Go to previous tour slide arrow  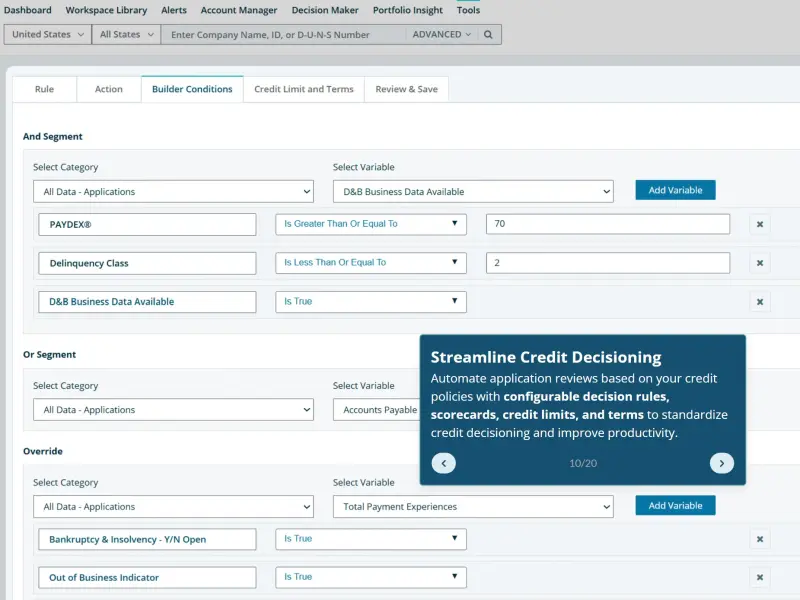pyautogui.click(x=443, y=463)
